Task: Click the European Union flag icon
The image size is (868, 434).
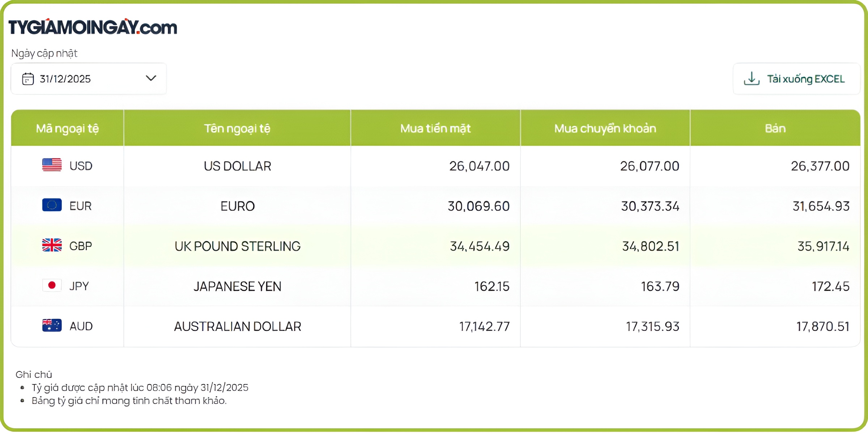Action: 52,205
